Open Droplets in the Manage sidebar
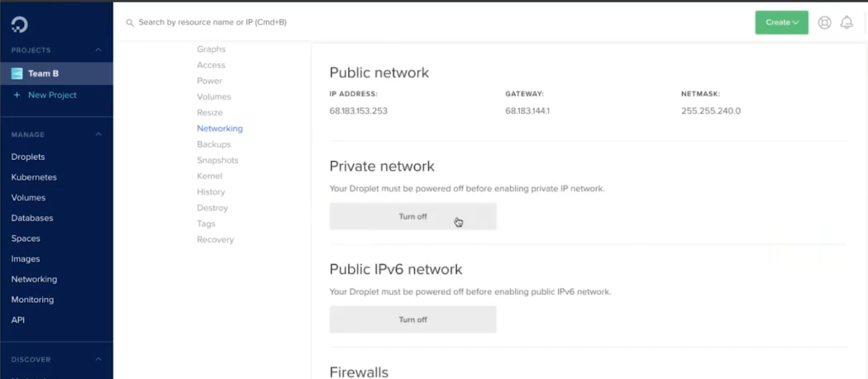Viewport: 868px width, 379px height. [28, 156]
